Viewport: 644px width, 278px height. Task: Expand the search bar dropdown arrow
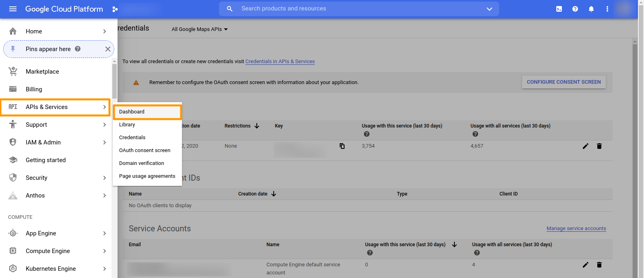tap(489, 9)
